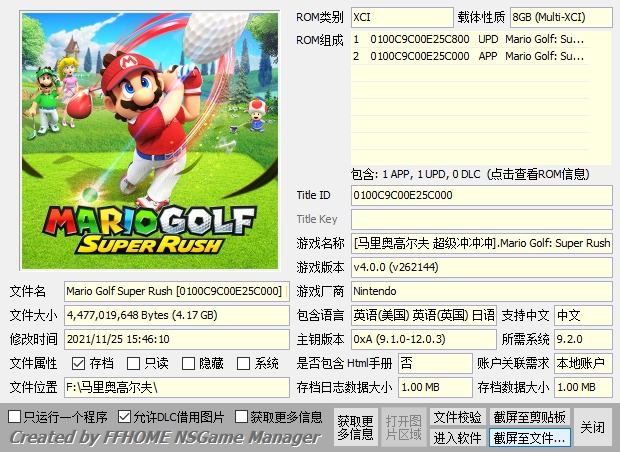
Task: Focus the empty Title Key field
Action: 482,219
